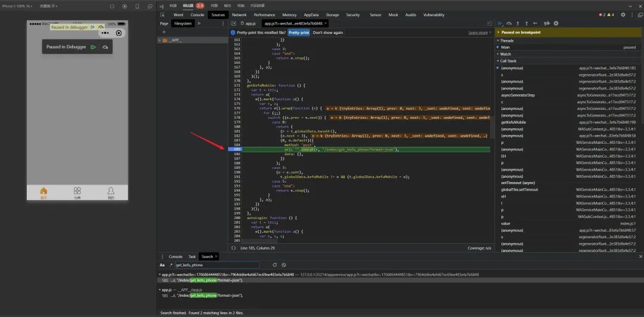Click simulator refresh circle icon
This screenshot has height=317, width=644.
click(112, 6)
